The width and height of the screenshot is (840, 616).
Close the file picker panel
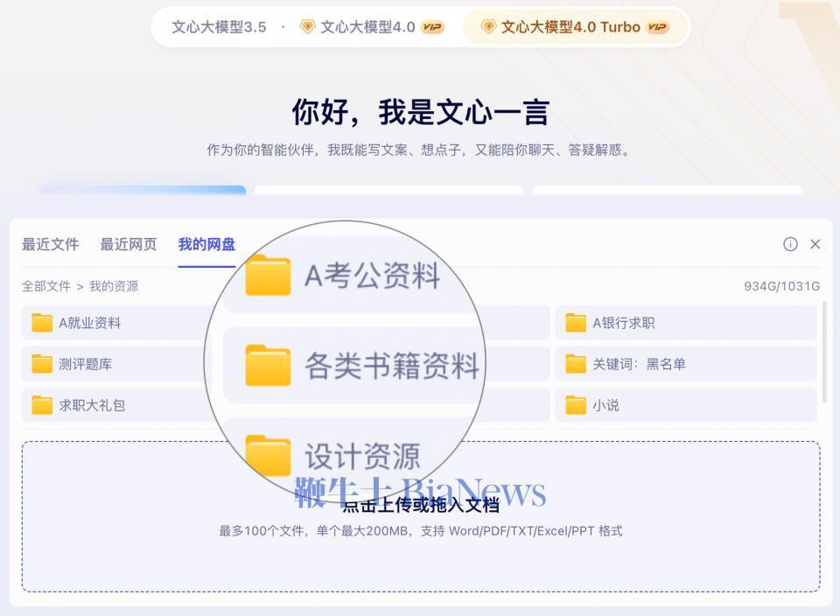pyautogui.click(x=815, y=245)
